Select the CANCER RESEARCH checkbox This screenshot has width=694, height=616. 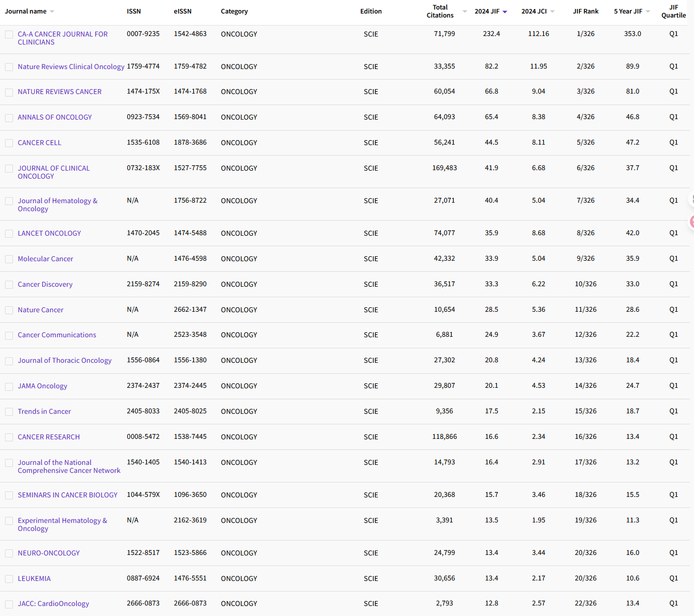[9, 437]
